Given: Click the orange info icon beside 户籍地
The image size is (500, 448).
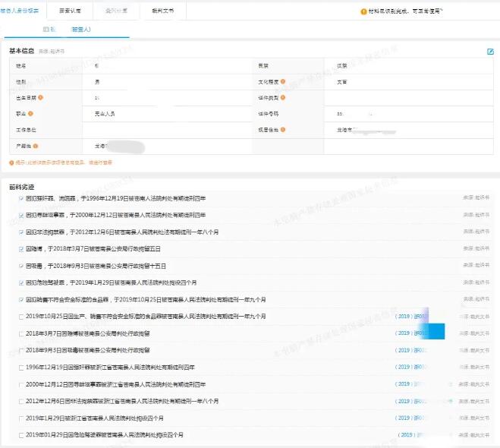Looking at the screenshot, I should point(35,145).
